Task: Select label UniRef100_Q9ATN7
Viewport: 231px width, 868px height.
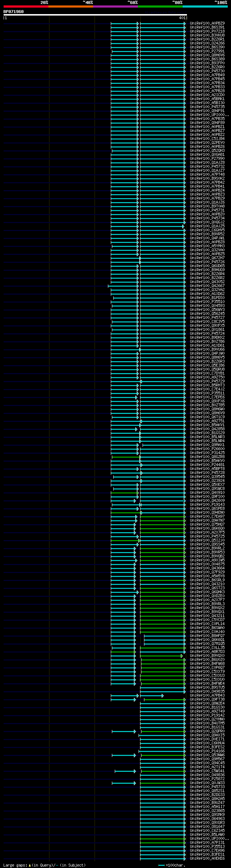Action: point(207,520)
